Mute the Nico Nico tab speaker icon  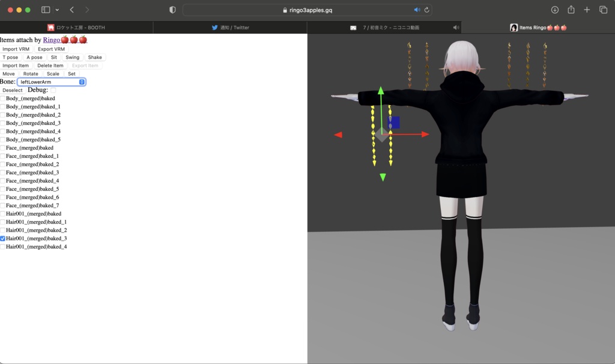[x=456, y=28]
